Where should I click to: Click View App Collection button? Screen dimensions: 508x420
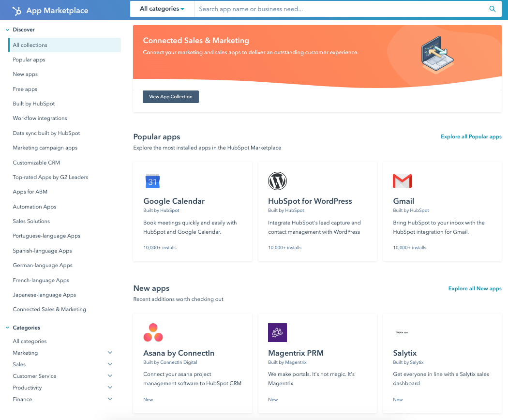pos(171,97)
